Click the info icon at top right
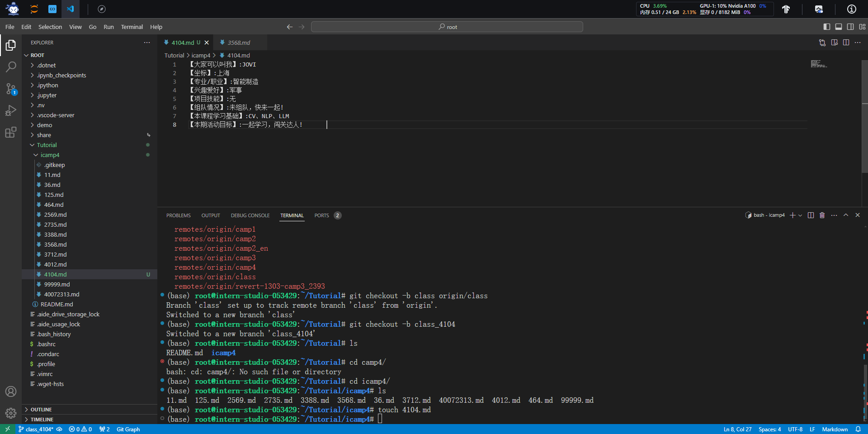Viewport: 868px width, 434px height. coord(851,9)
